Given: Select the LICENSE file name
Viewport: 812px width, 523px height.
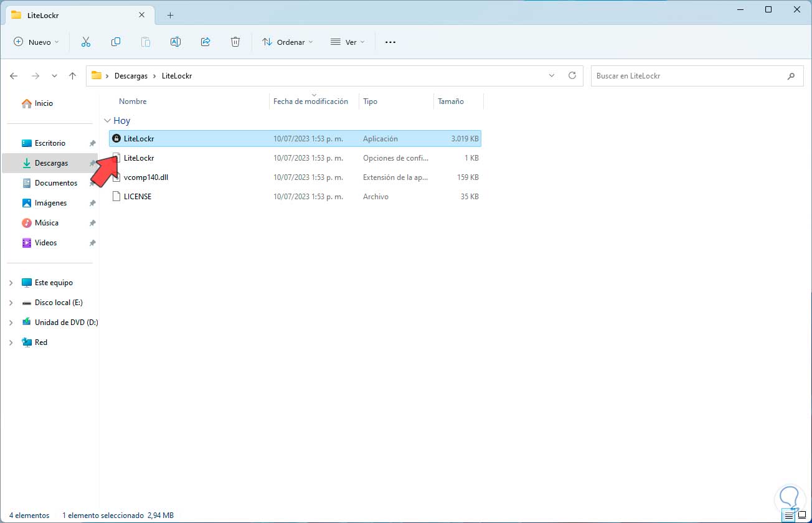Looking at the screenshot, I should pos(138,197).
